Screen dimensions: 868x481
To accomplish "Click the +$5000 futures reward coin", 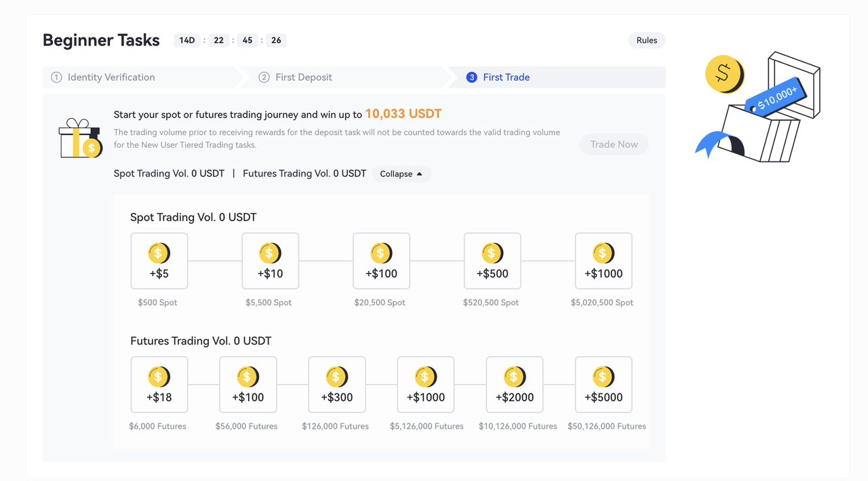I will click(x=604, y=377).
